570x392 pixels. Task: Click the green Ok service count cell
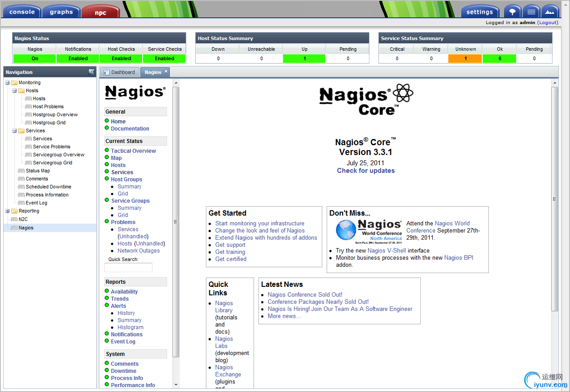(500, 58)
